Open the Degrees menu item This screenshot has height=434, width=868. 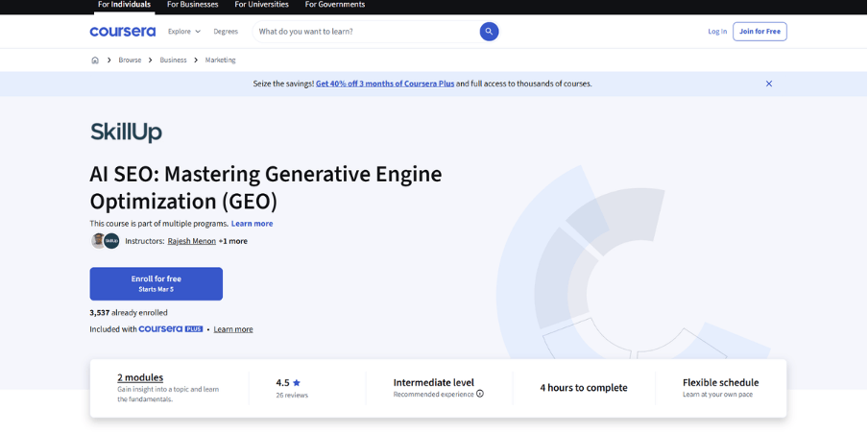click(x=226, y=32)
